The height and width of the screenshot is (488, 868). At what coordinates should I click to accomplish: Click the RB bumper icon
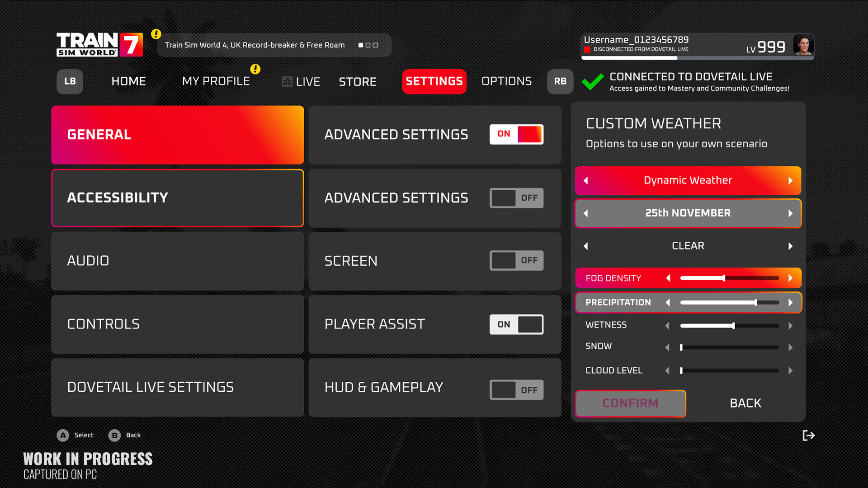pos(560,81)
